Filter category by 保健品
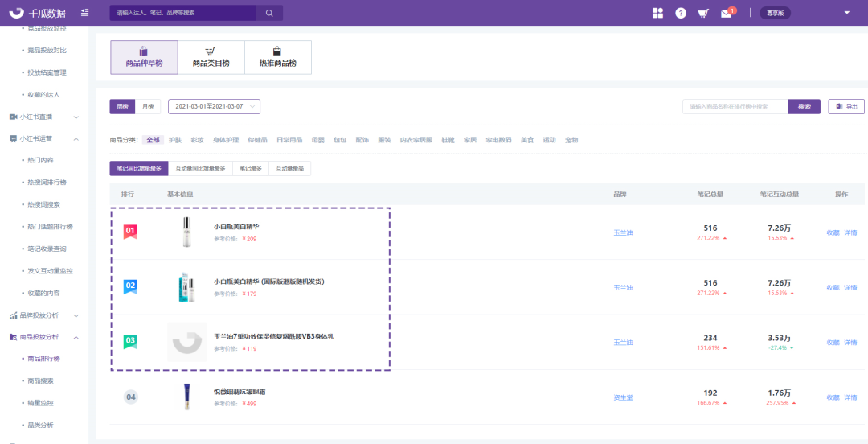The height and width of the screenshot is (444, 868). (257, 140)
